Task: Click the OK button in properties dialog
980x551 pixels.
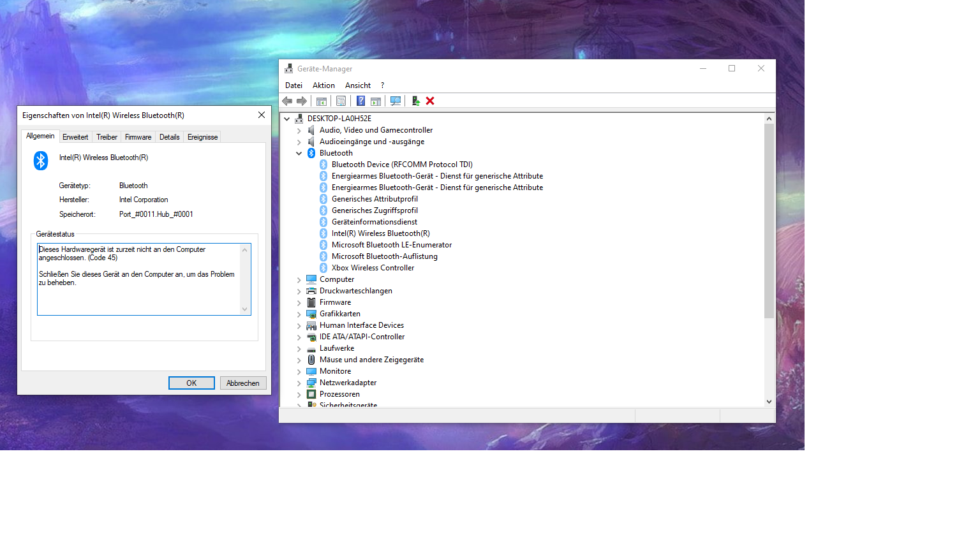Action: click(x=191, y=383)
